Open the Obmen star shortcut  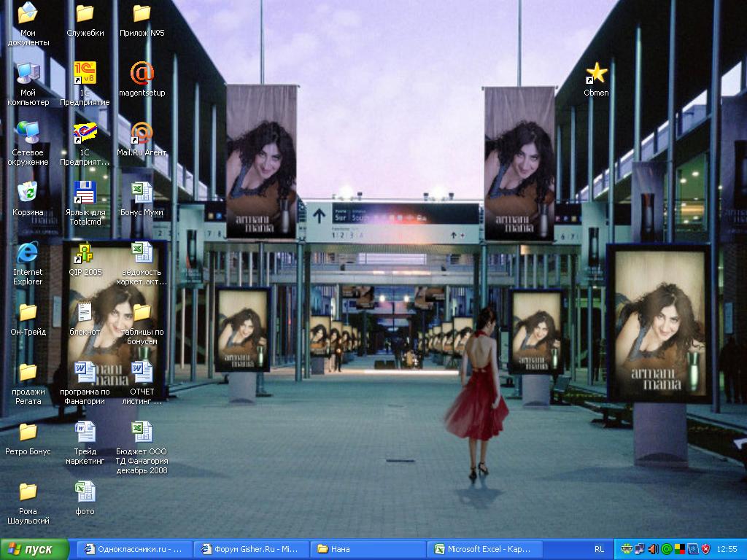pyautogui.click(x=596, y=73)
